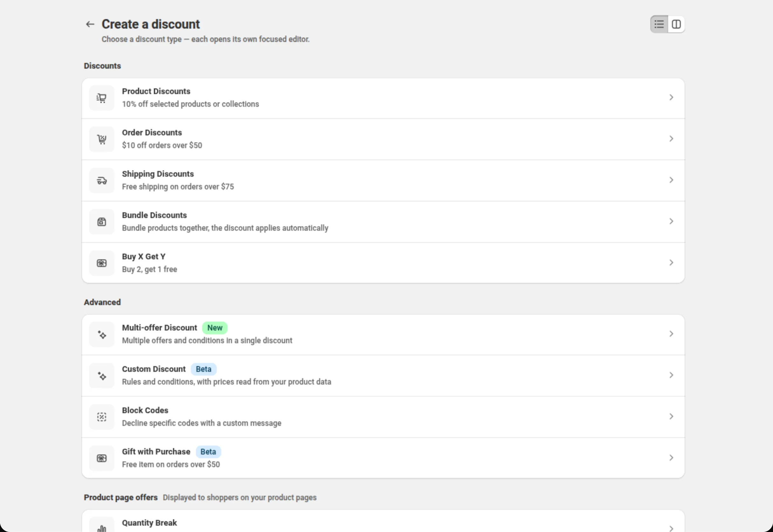
Task: Click the back arrow beside Create a discount
Action: [x=90, y=24]
